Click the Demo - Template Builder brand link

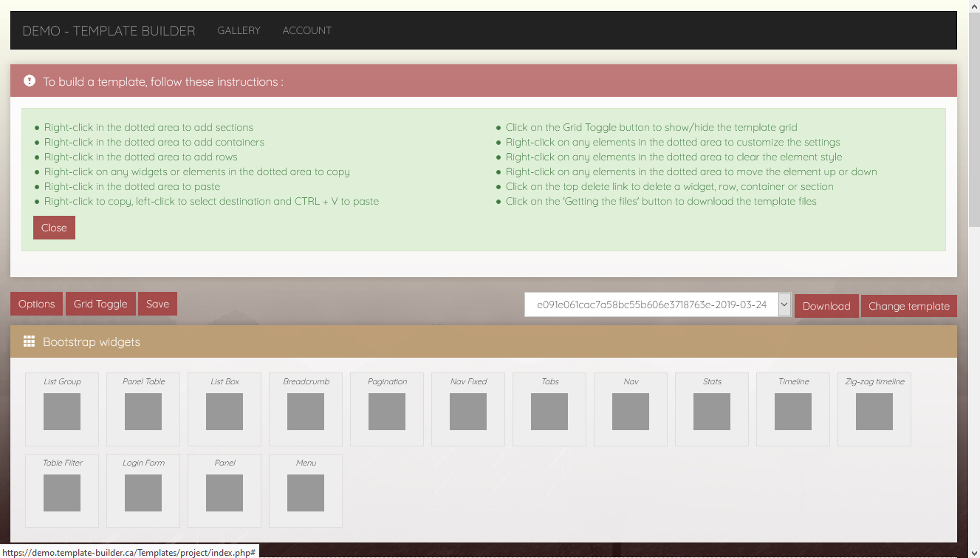[x=109, y=30]
